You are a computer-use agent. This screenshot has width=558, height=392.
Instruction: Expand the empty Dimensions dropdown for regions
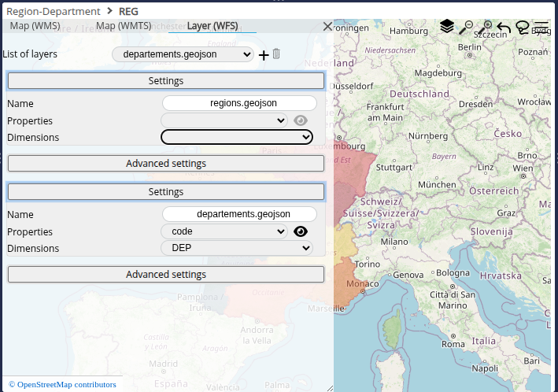click(x=237, y=137)
